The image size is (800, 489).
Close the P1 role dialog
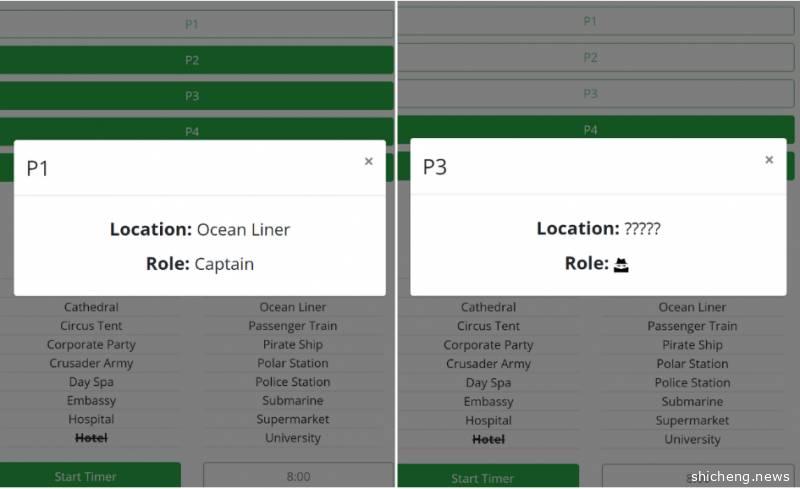coord(368,161)
